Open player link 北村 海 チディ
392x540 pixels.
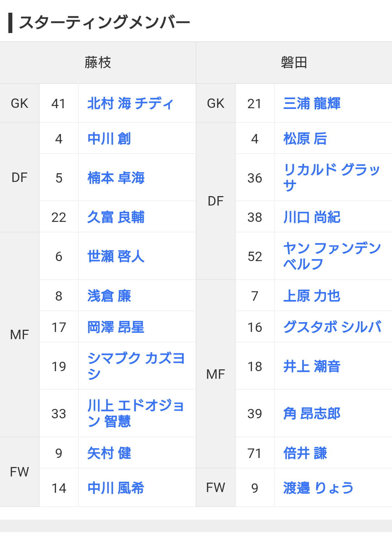[131, 103]
